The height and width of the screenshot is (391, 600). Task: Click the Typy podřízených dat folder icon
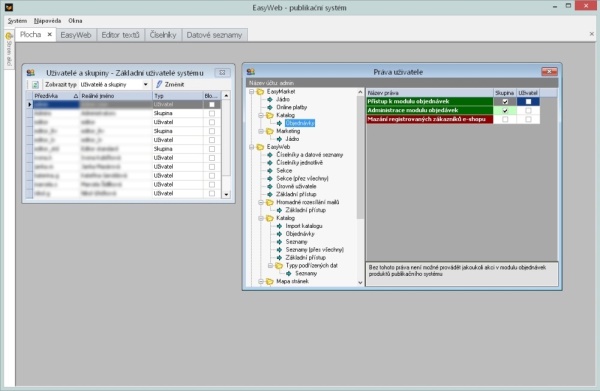[x=279, y=266]
